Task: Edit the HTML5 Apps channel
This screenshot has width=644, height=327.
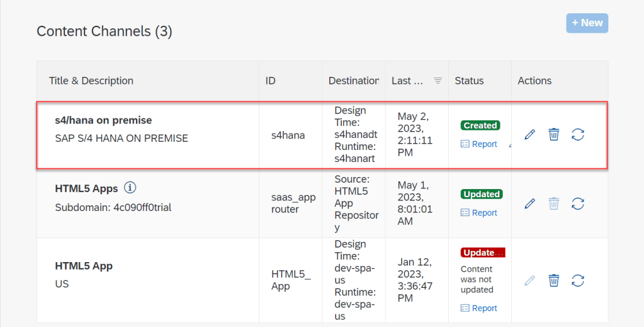Action: 529,203
